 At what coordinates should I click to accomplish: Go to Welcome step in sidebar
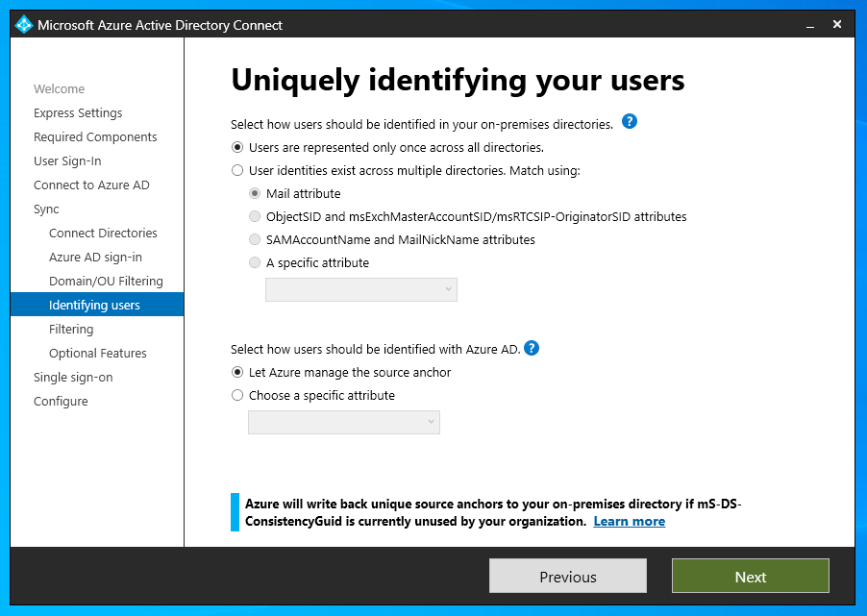pyautogui.click(x=60, y=89)
